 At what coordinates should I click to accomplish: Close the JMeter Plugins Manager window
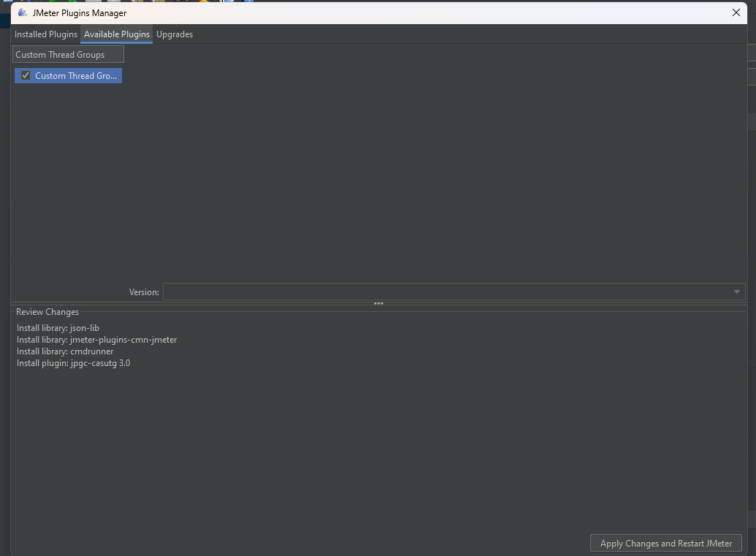coord(736,13)
